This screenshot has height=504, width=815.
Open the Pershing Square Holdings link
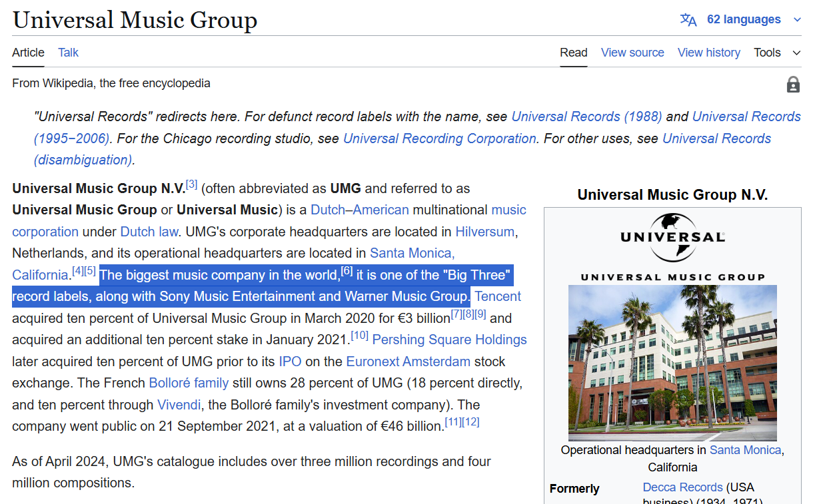coord(449,340)
